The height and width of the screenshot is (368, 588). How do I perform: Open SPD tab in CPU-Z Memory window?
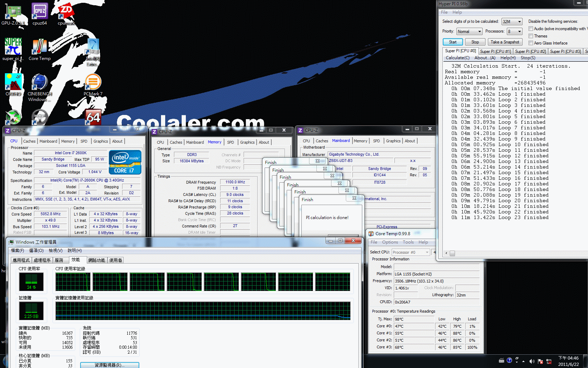pos(230,142)
